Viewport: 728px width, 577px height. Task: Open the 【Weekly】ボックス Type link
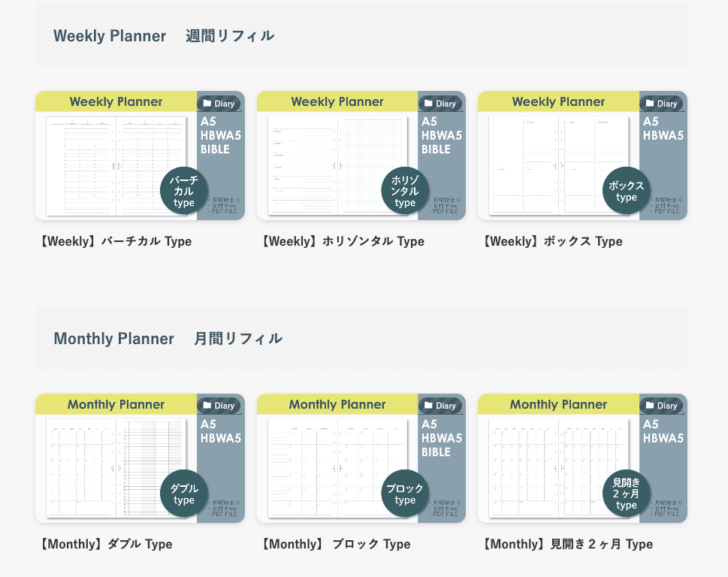click(553, 241)
